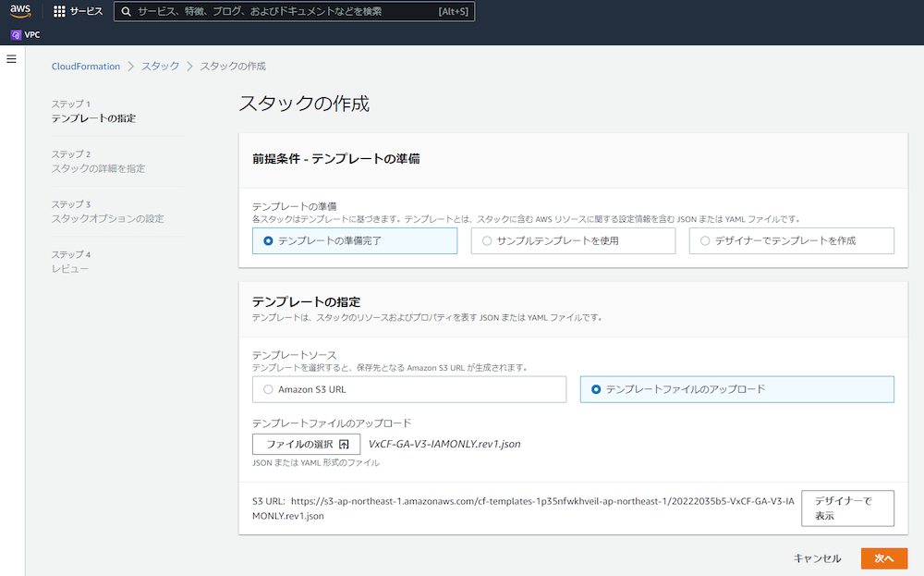Click the VPC service shortcut icon
The image size is (924, 576).
[16, 35]
